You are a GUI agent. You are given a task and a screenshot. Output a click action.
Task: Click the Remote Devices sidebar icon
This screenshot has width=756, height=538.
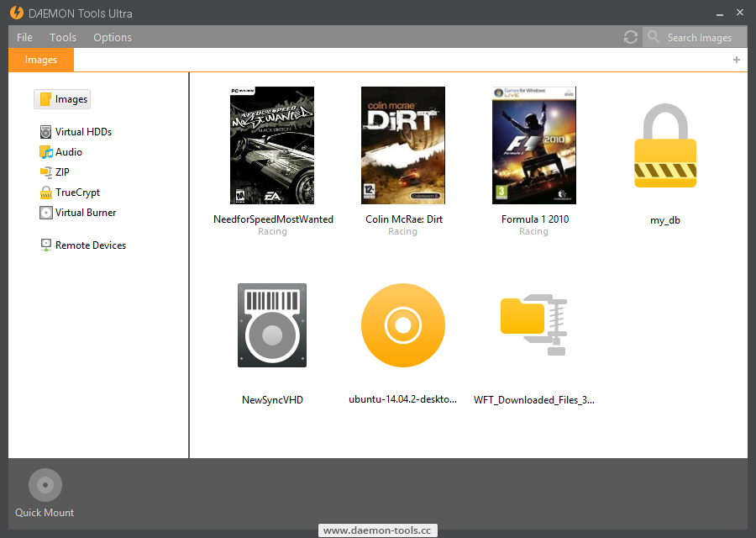click(46, 245)
